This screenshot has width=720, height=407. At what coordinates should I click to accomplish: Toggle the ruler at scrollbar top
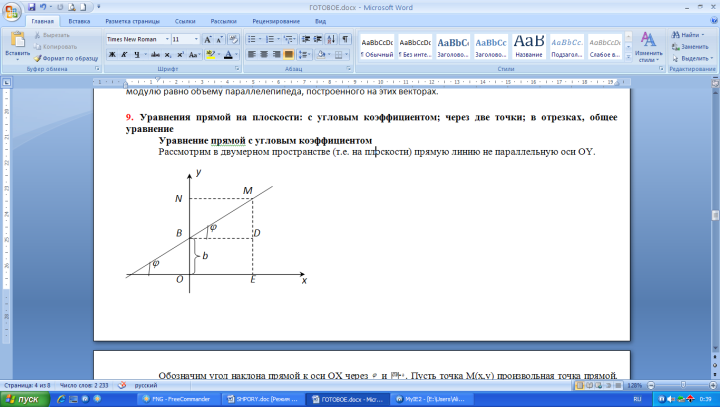click(715, 83)
